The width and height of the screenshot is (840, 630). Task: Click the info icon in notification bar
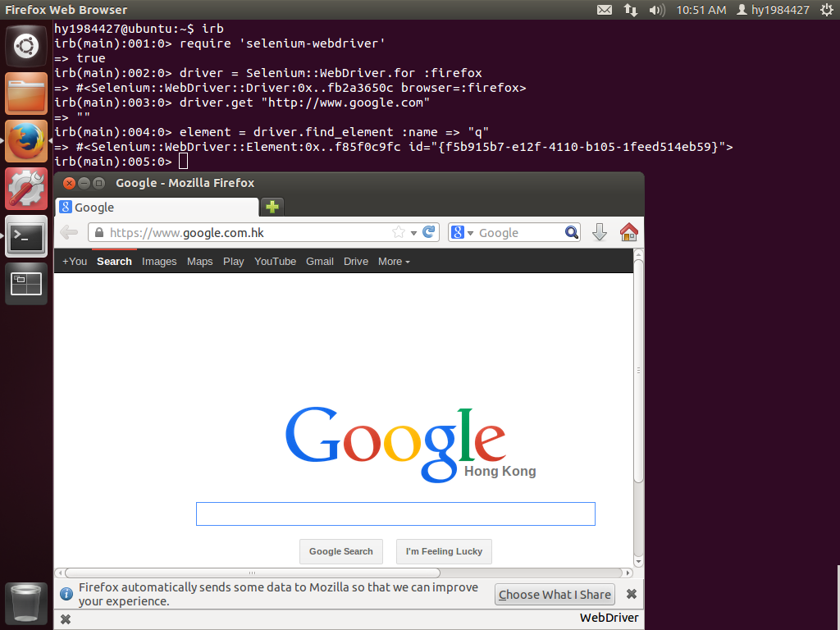click(66, 594)
